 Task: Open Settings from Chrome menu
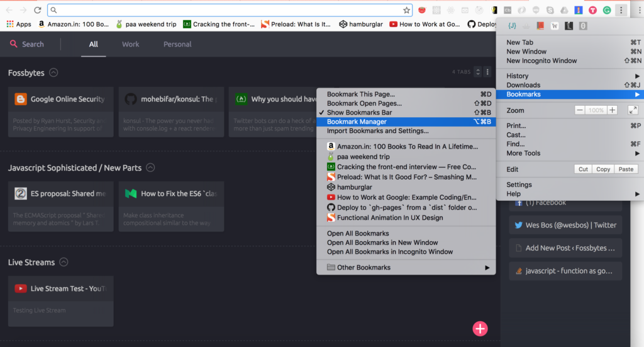pyautogui.click(x=569, y=185)
